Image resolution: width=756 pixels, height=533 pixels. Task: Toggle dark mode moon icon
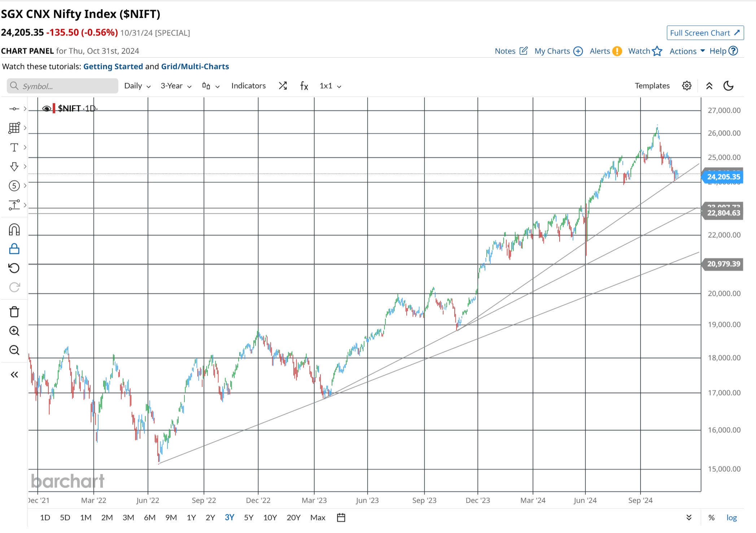pos(729,86)
